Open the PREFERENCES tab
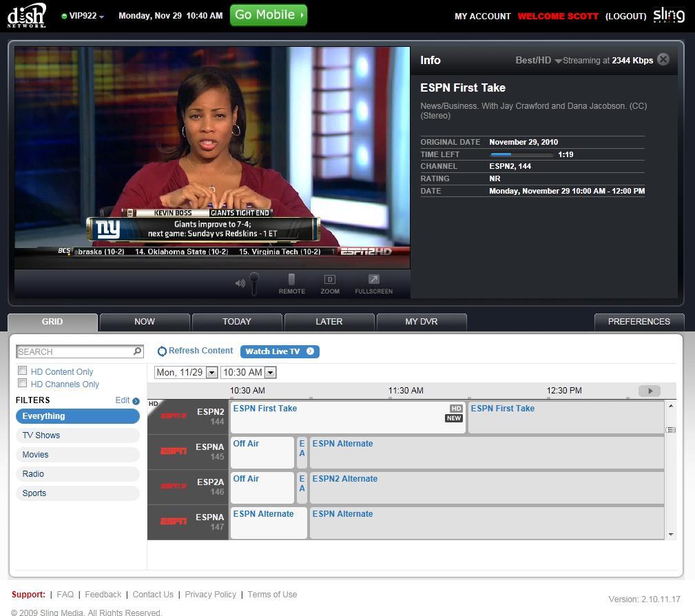Image resolution: width=695 pixels, height=616 pixels. point(639,322)
